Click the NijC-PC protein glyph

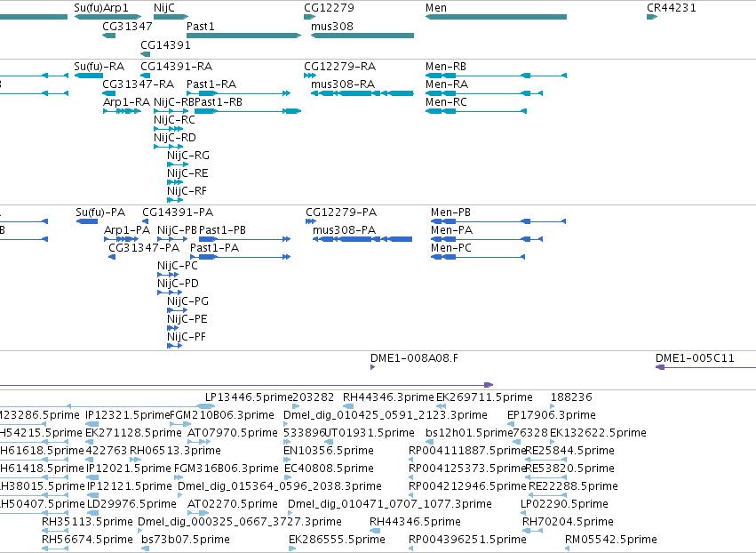(x=168, y=275)
